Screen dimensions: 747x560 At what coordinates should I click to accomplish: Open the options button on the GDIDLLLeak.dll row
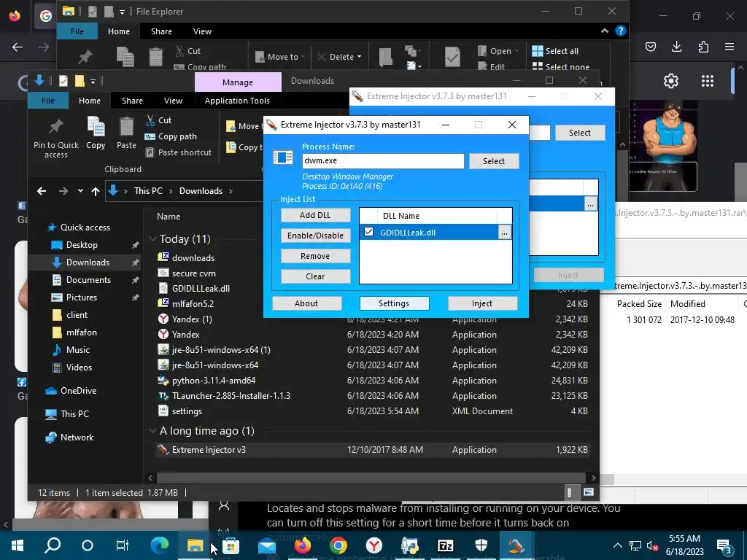[504, 233]
